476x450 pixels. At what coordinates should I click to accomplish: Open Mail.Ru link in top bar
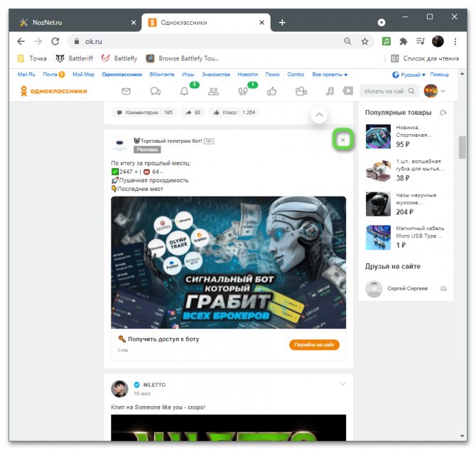26,75
